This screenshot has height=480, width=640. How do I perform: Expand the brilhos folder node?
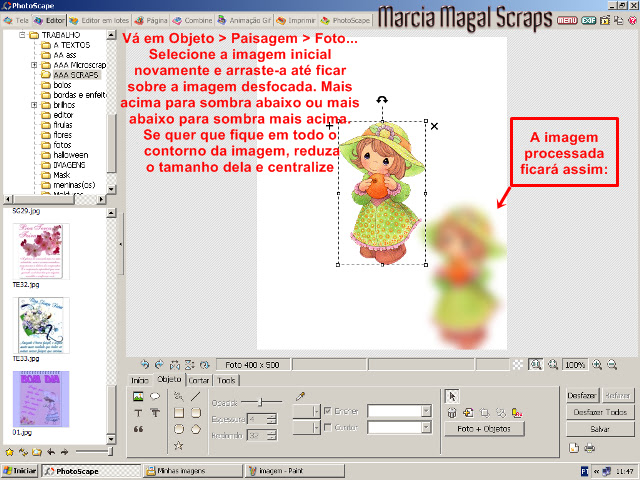click(34, 105)
